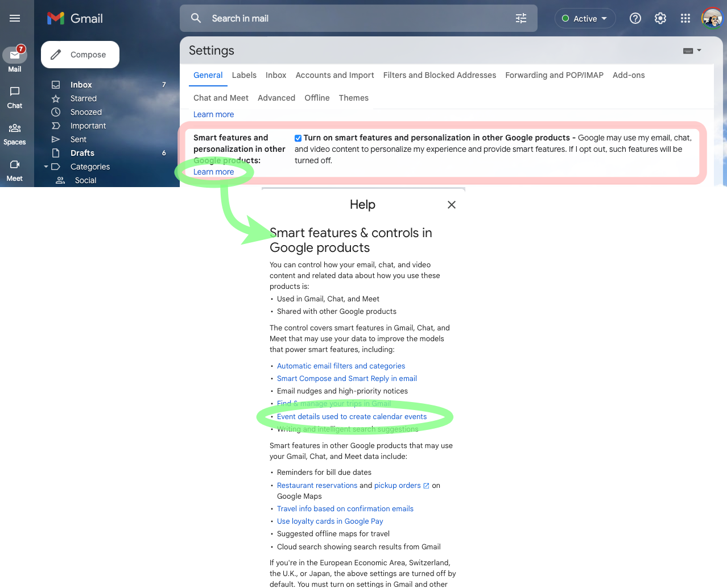The image size is (727, 588).
Task: Open Chat in the left rail
Action: pyautogui.click(x=15, y=97)
